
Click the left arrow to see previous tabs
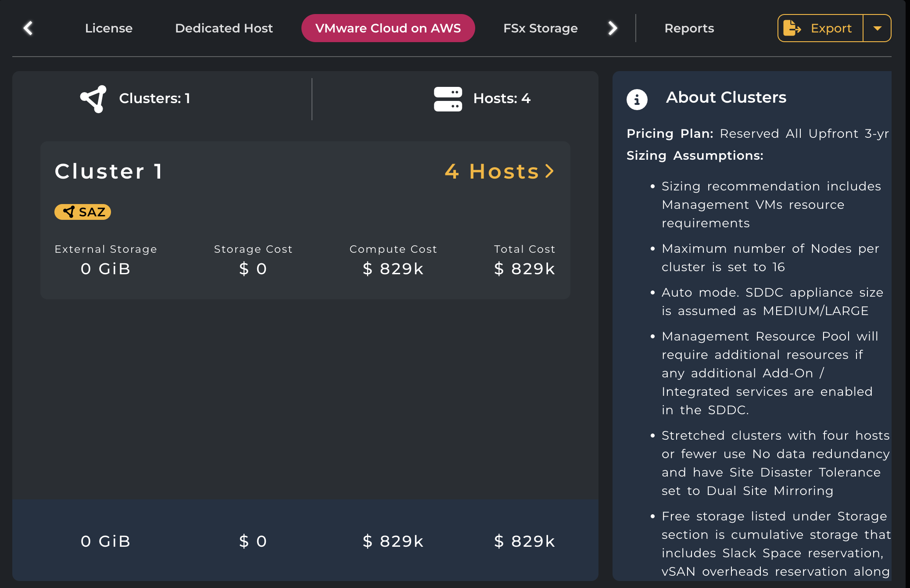point(28,28)
